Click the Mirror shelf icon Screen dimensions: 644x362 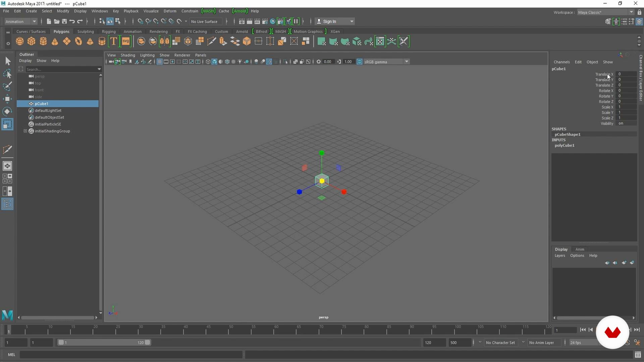[165, 41]
